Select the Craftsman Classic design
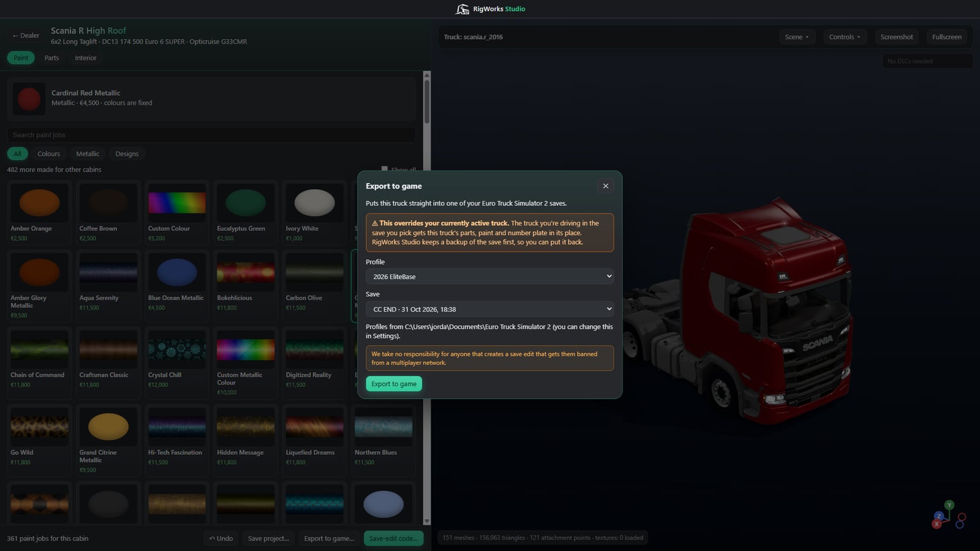980x551 pixels. coord(108,363)
